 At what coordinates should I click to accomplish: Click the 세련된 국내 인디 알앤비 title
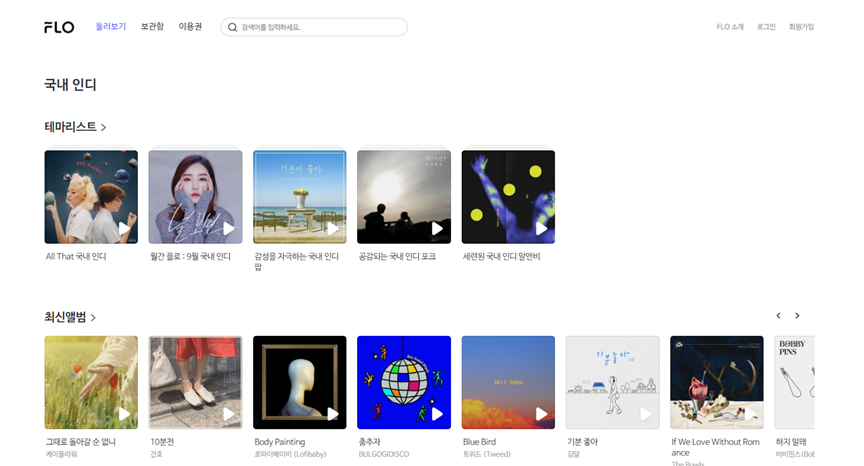point(501,256)
